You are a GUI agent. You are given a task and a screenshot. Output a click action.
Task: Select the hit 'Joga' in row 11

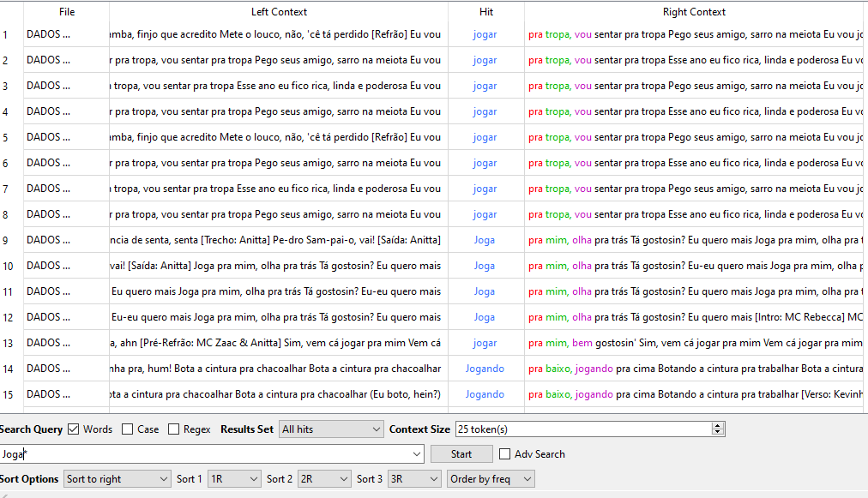coord(485,291)
